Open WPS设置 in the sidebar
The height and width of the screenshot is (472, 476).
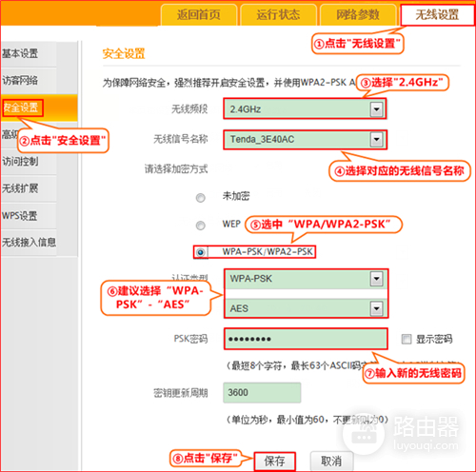click(x=29, y=216)
